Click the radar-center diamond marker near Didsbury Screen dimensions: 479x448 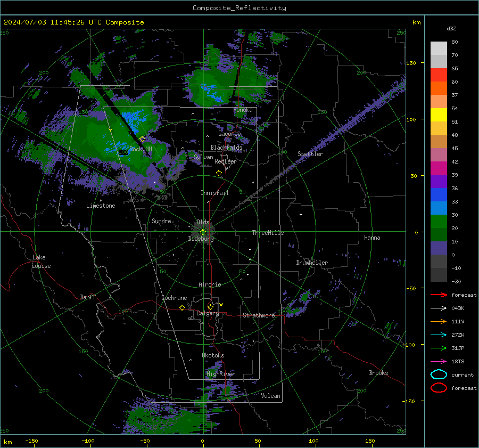203,232
